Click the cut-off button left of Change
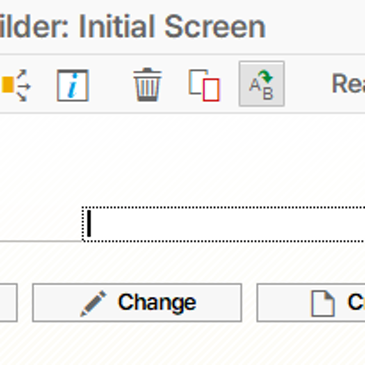This screenshot has height=365, width=365. pyautogui.click(x=8, y=303)
